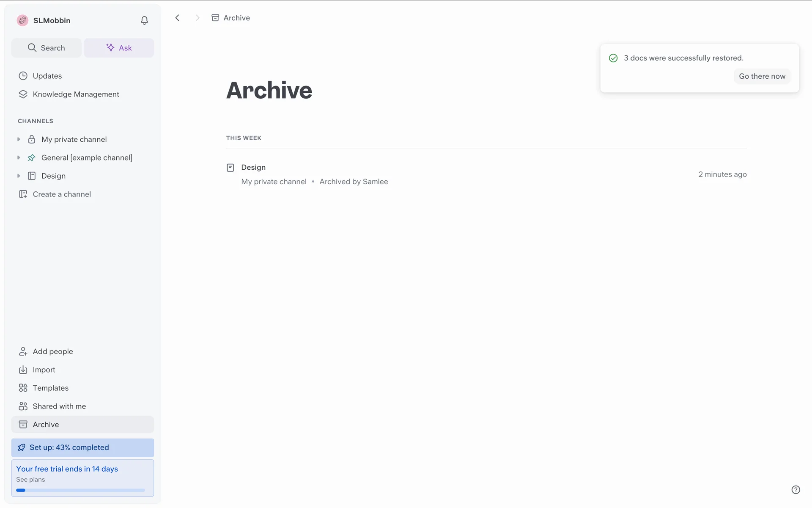This screenshot has width=812, height=508.
Task: Click the free trial progress bar
Action: coord(80,490)
